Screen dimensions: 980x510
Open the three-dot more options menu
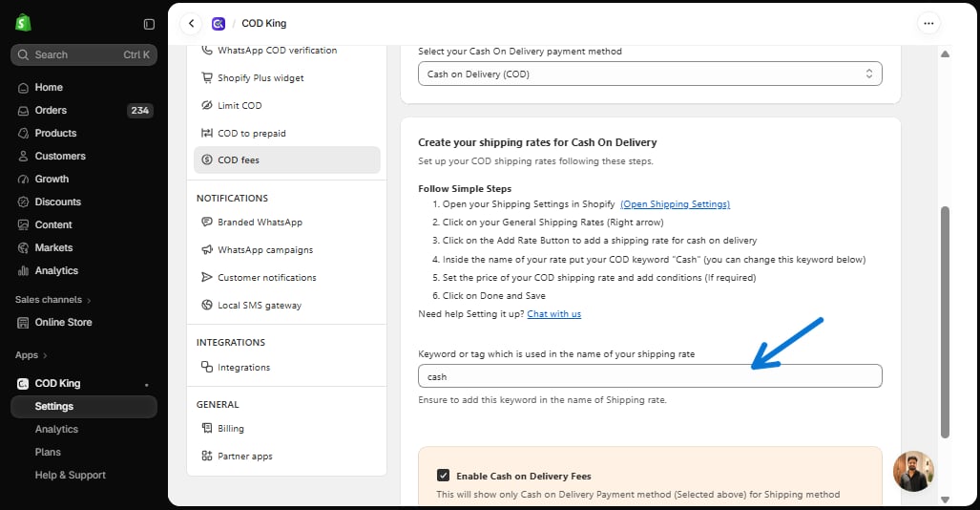(x=928, y=23)
